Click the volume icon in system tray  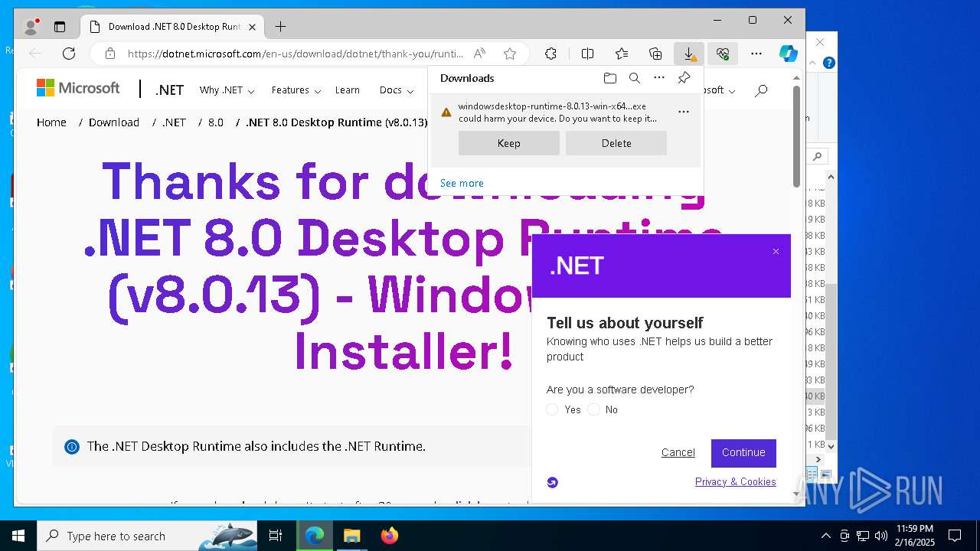coord(881,536)
